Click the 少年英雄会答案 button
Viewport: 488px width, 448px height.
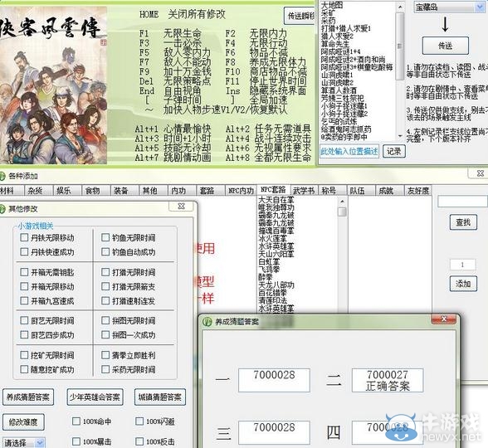pos(95,397)
